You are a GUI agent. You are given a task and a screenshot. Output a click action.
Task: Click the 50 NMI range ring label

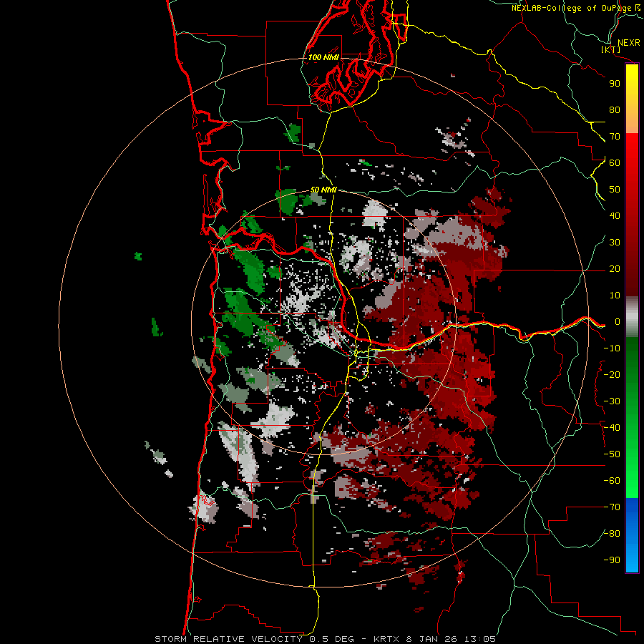pyautogui.click(x=323, y=190)
